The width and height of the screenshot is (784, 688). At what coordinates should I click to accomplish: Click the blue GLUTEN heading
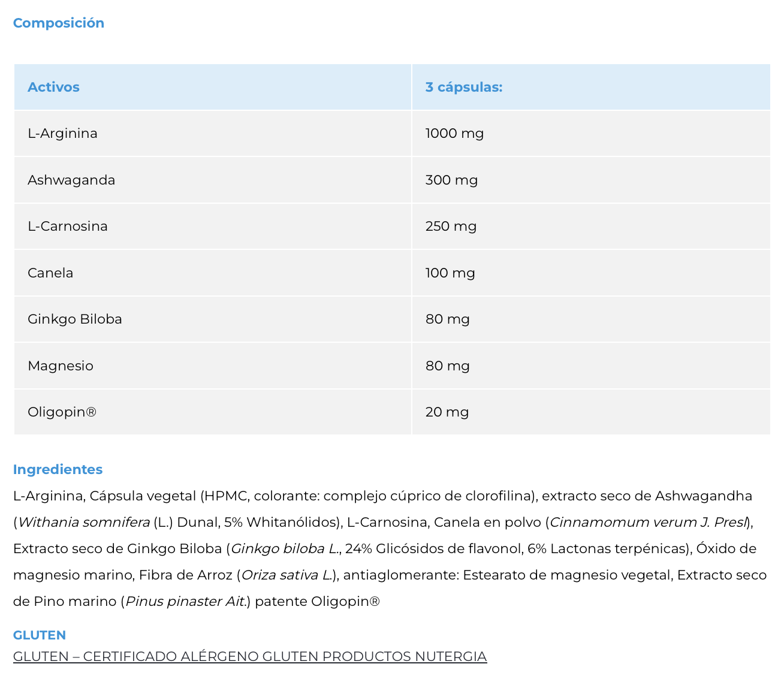pos(40,635)
